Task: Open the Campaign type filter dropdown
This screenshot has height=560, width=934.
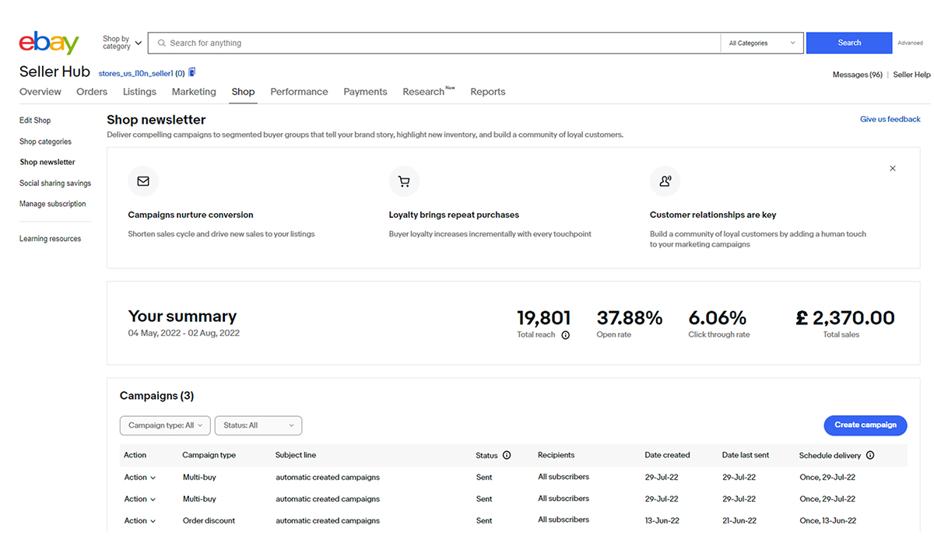Action: coord(165,425)
